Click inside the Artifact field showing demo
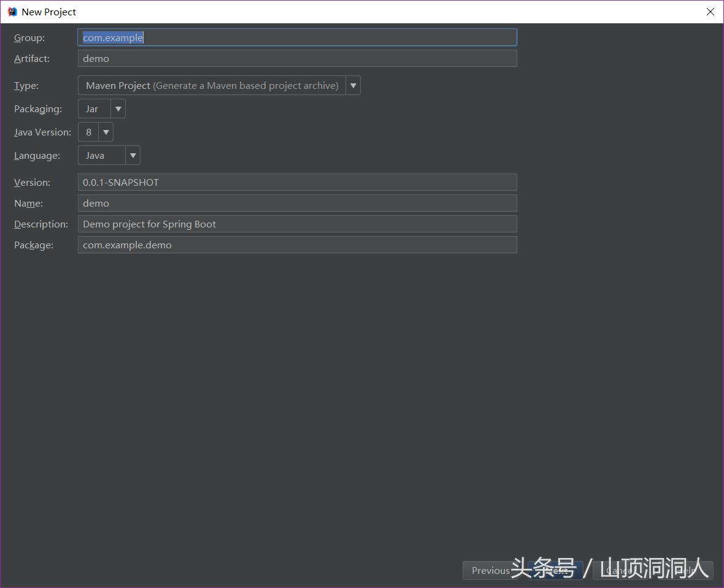This screenshot has width=724, height=588. click(245, 58)
